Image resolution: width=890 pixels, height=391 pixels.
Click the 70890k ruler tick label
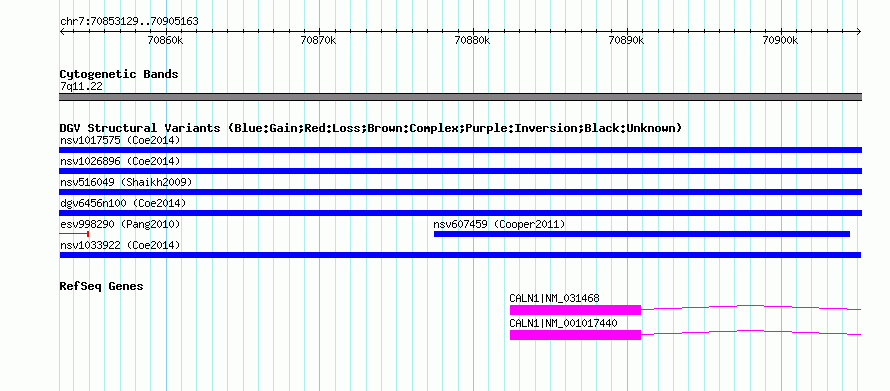click(x=626, y=41)
